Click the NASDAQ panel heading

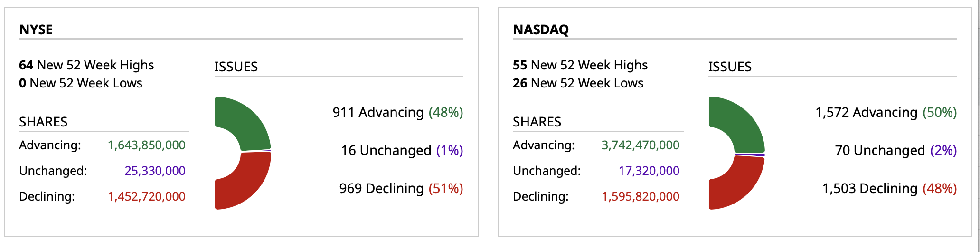[x=541, y=29]
